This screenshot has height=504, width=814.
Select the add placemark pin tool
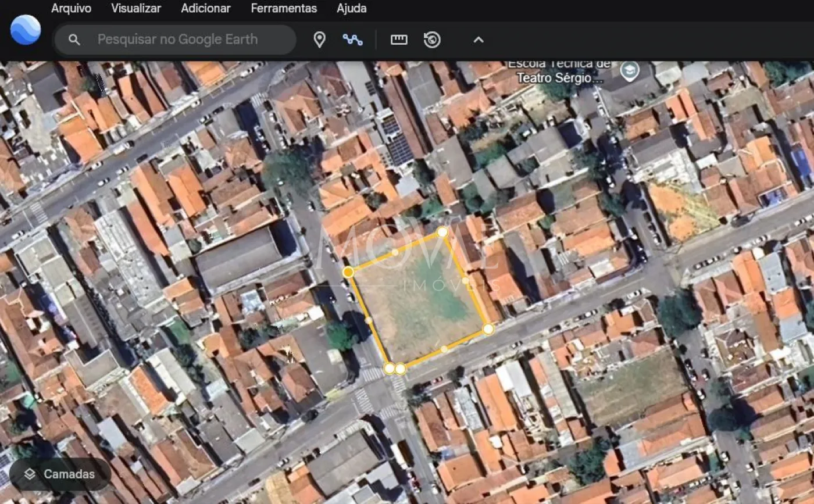pyautogui.click(x=319, y=40)
